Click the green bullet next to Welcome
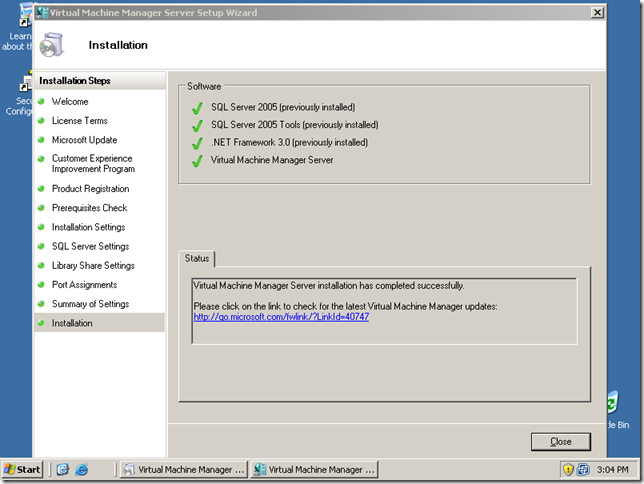The image size is (644, 484). click(41, 101)
